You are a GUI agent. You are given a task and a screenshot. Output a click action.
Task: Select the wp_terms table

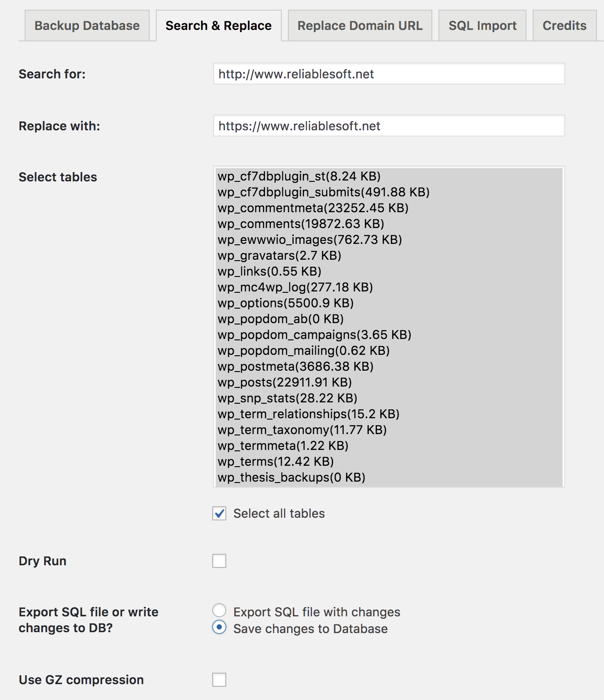[275, 461]
